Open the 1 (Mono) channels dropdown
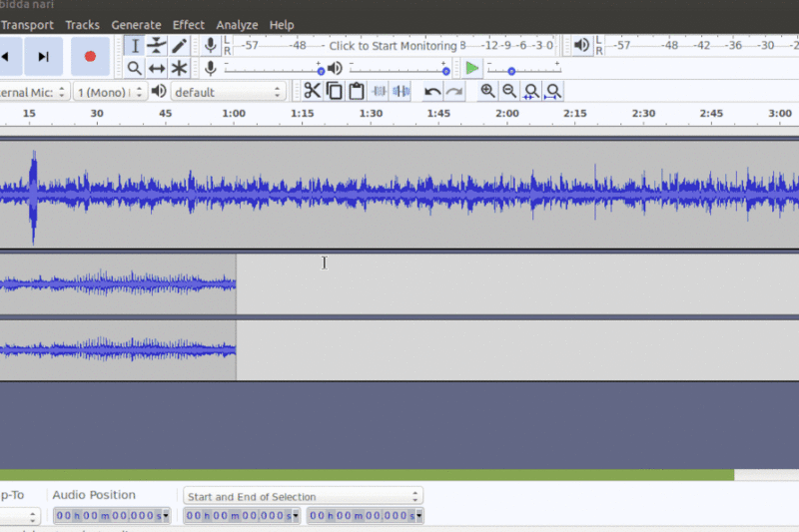Viewport: 799px width, 532px height. pos(110,92)
